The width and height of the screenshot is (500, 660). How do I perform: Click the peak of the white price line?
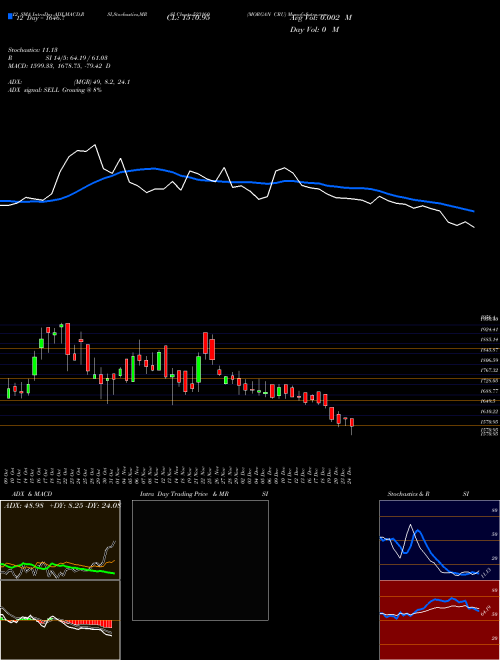tap(95, 145)
